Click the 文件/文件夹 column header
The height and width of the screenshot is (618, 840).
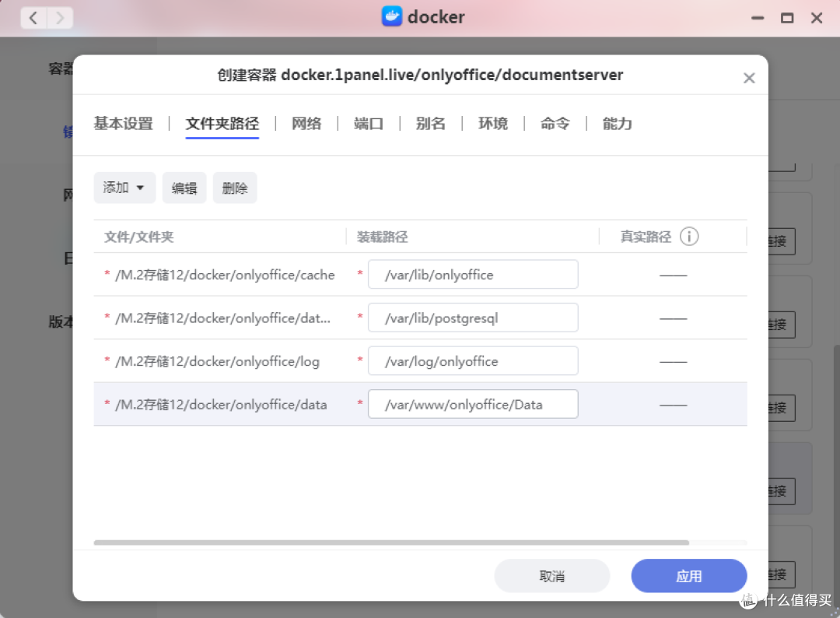138,237
